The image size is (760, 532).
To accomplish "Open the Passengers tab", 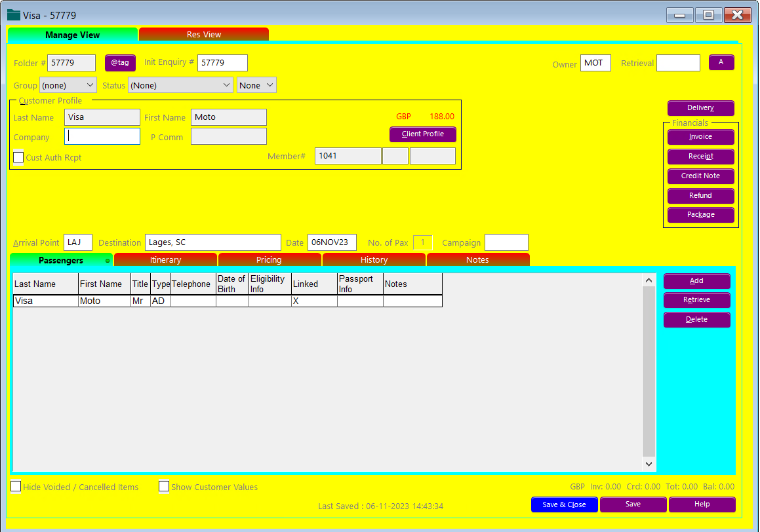I will (61, 260).
